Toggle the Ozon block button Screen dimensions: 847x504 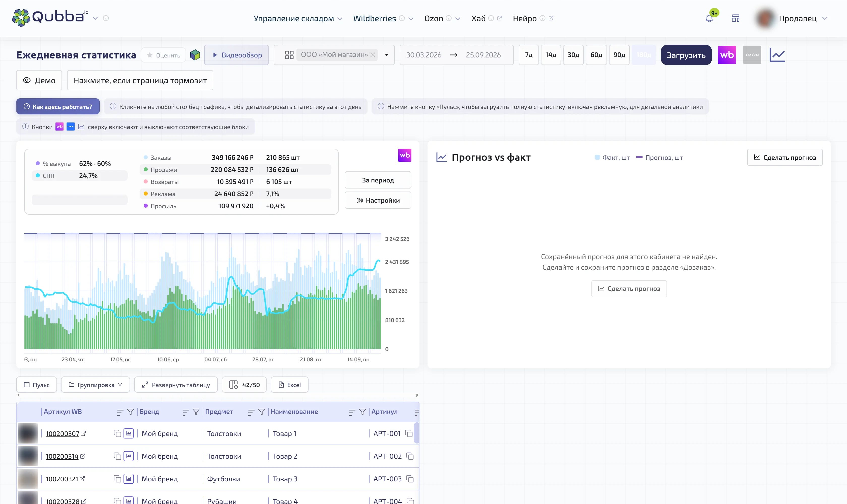point(752,55)
